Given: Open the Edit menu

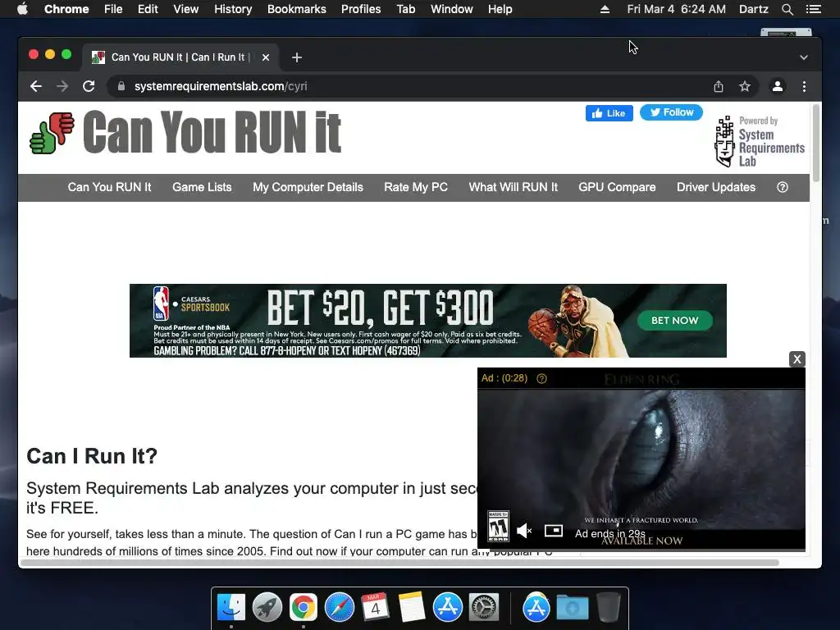Looking at the screenshot, I should pos(148,9).
